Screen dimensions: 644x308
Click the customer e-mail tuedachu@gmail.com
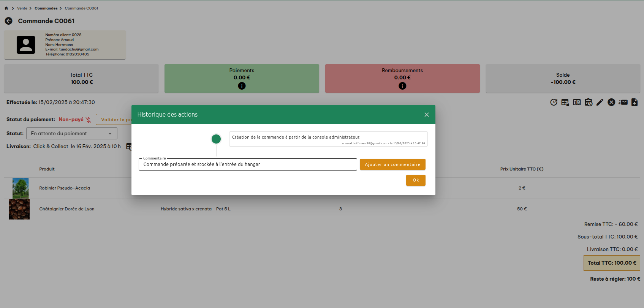79,49
